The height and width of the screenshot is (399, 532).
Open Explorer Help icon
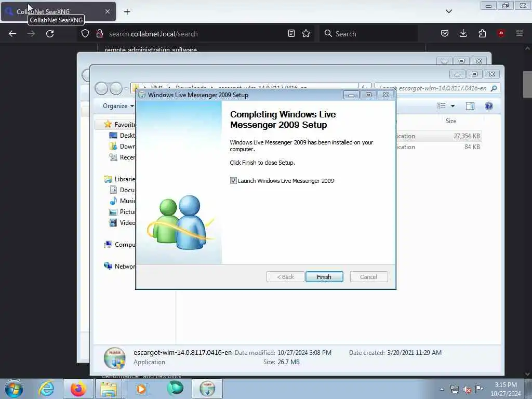click(488, 106)
